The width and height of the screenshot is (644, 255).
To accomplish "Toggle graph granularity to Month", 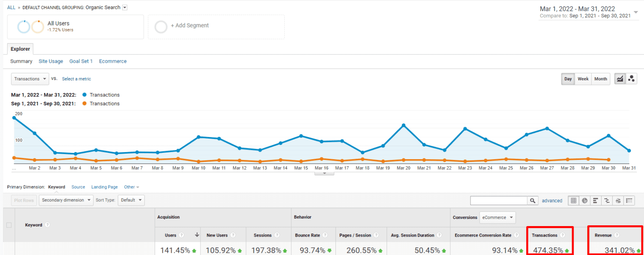I will (601, 79).
